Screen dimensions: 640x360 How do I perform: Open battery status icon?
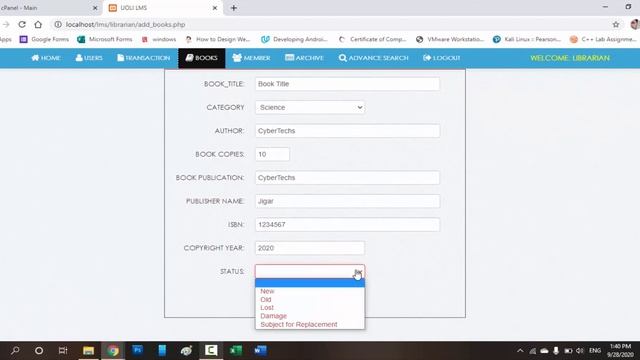pyautogui.click(x=568, y=350)
